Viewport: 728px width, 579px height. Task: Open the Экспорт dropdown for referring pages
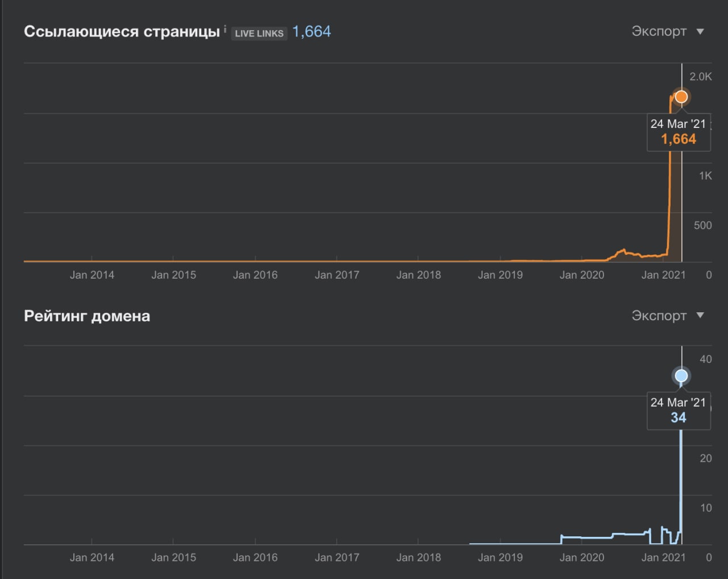pyautogui.click(x=668, y=31)
